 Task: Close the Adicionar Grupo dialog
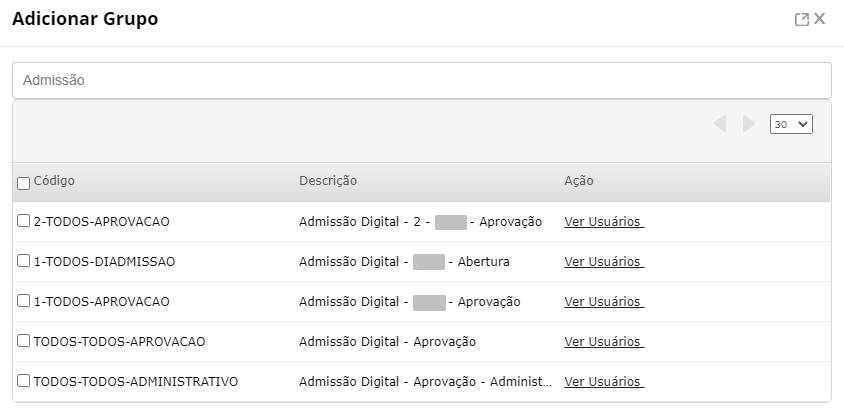[820, 19]
